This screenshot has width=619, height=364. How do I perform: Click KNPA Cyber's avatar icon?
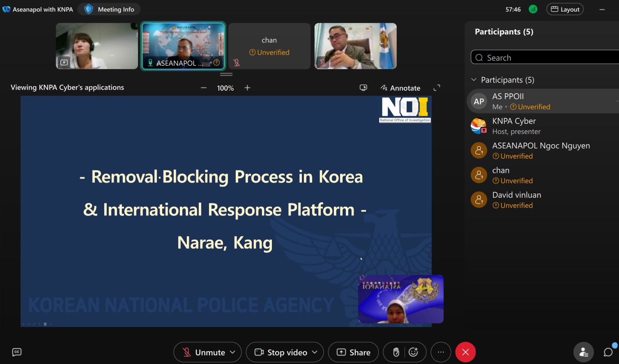click(x=479, y=126)
